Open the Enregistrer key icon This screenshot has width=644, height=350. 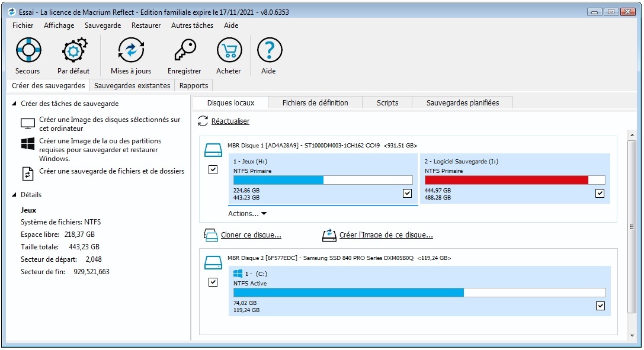[x=185, y=50]
